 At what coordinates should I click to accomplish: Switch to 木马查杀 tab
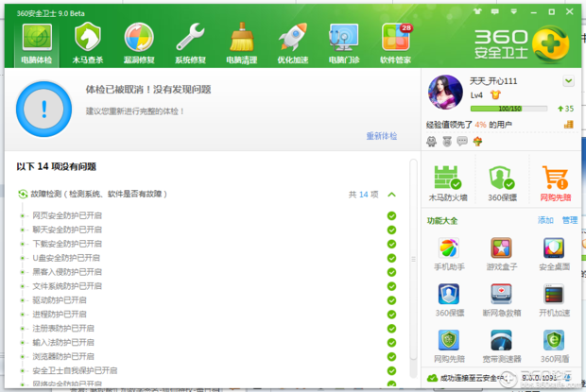[x=88, y=43]
